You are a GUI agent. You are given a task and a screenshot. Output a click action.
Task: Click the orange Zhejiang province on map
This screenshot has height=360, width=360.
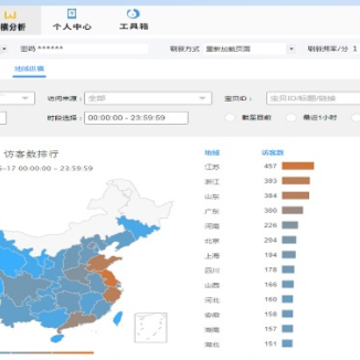[112, 294]
